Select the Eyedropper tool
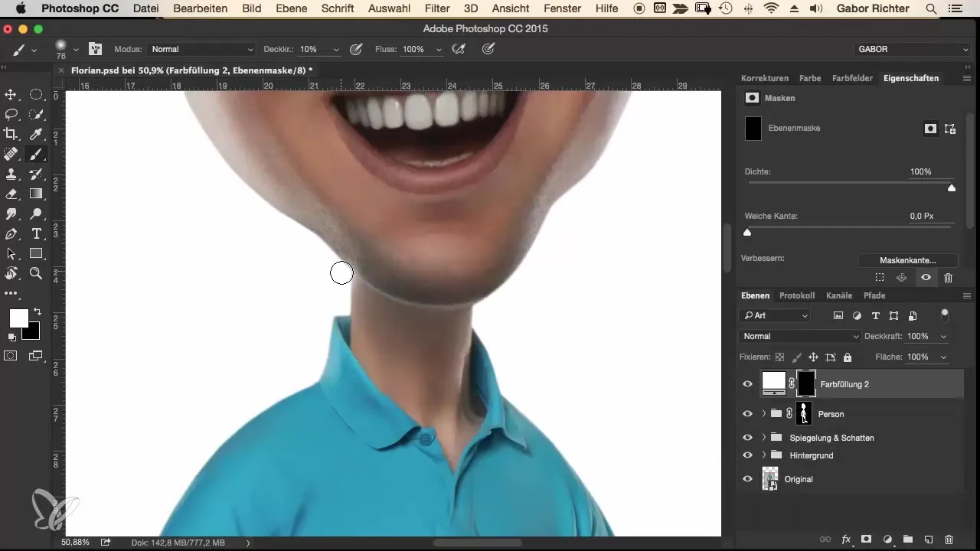 coord(36,134)
